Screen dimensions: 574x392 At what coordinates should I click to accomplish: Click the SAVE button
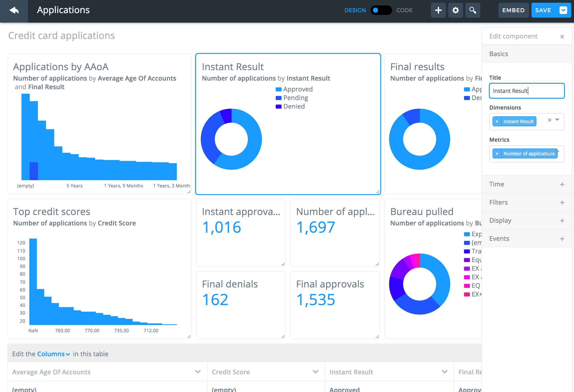[543, 10]
